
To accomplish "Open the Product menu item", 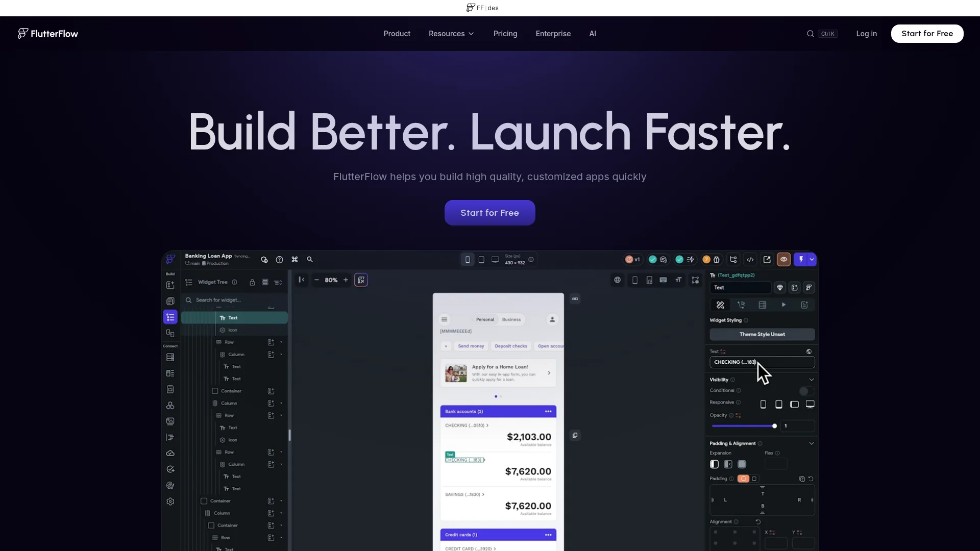I will point(397,34).
